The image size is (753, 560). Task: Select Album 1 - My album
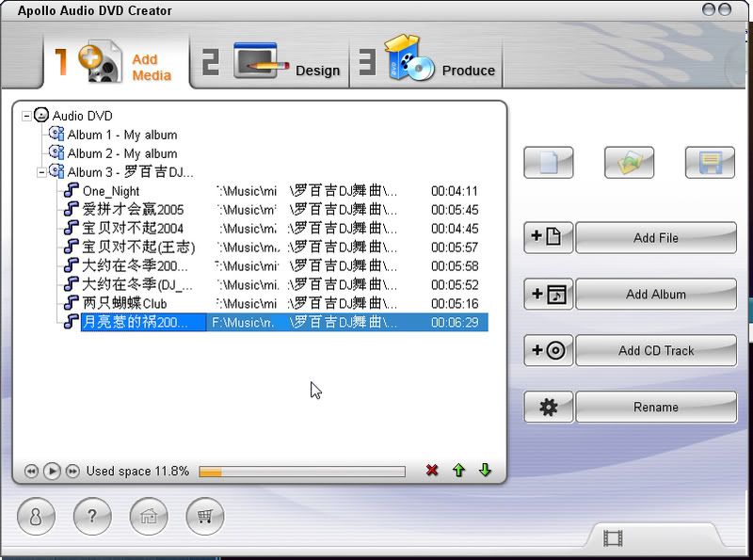pos(122,135)
